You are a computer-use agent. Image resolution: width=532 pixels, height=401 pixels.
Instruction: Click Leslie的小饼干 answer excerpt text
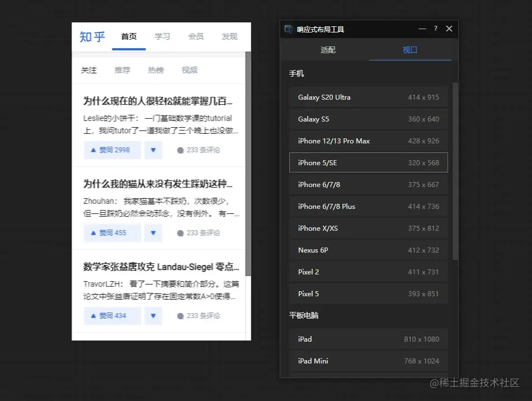point(161,124)
